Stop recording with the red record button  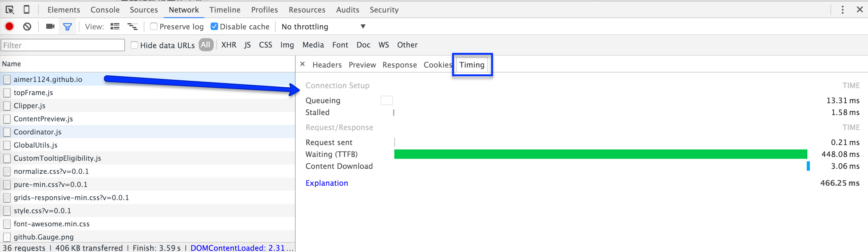click(9, 26)
